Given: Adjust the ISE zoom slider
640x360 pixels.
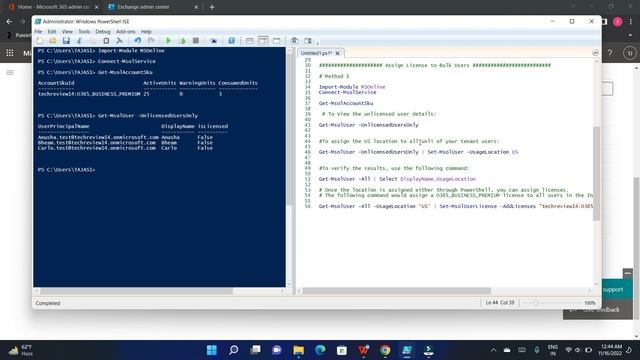Looking at the screenshot, I should click(536, 303).
